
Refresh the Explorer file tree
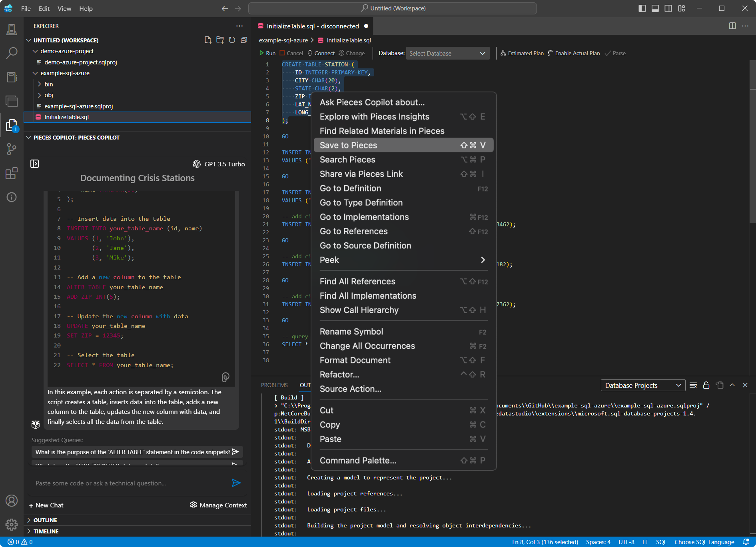click(x=232, y=40)
